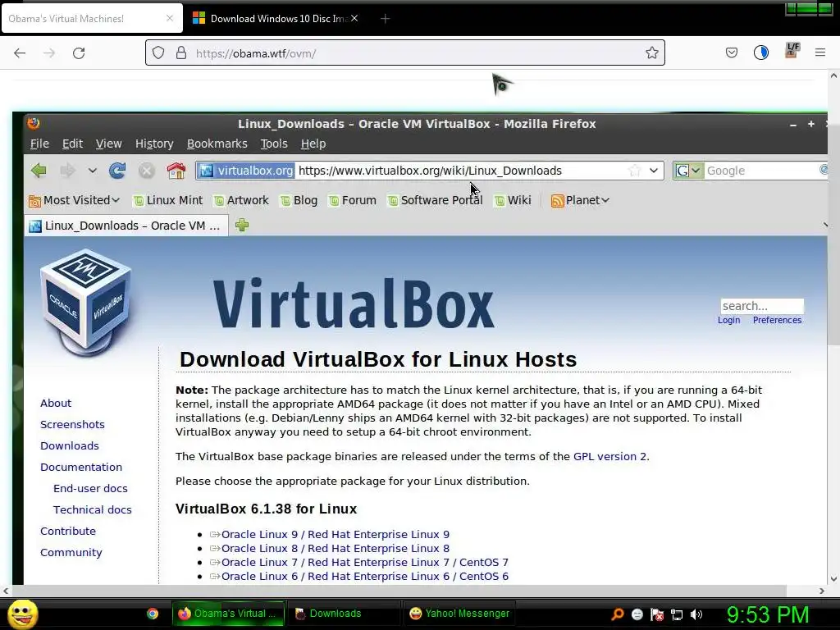Click the VirtualBox site search box

pos(762,306)
